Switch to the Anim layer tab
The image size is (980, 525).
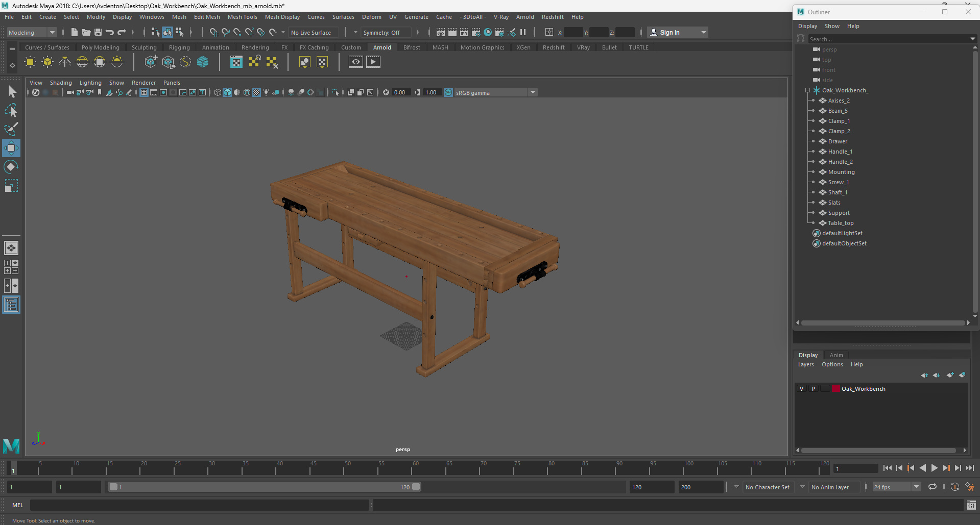click(836, 355)
